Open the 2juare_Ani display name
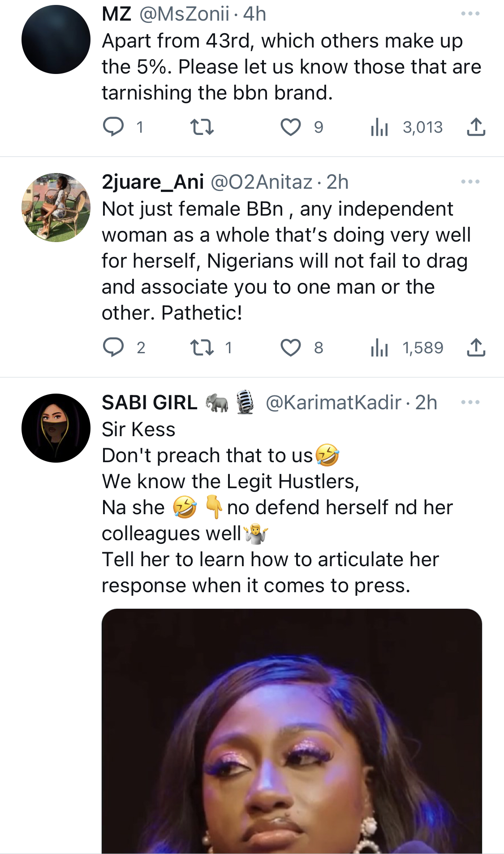Screen dimensions: 504x854 coord(153,182)
